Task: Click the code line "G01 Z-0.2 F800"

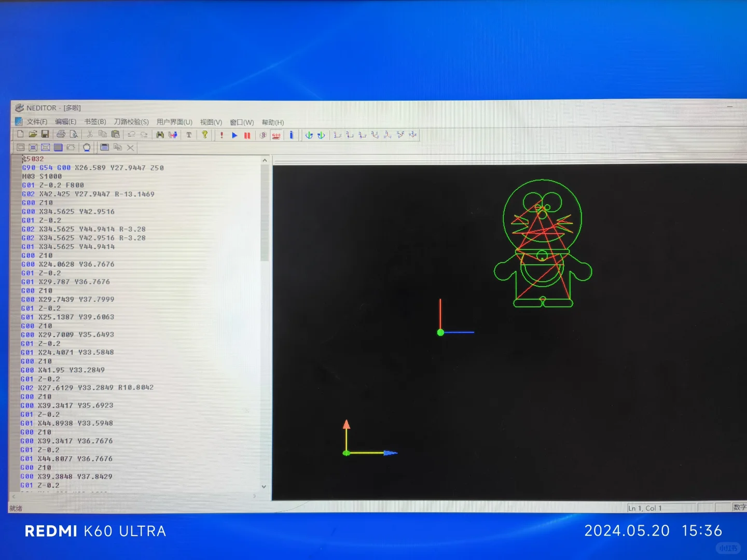Action: tap(53, 185)
